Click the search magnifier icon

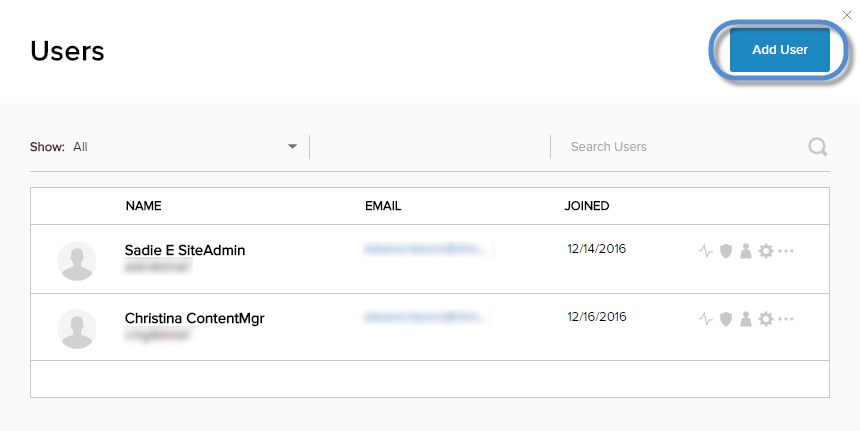coord(818,147)
